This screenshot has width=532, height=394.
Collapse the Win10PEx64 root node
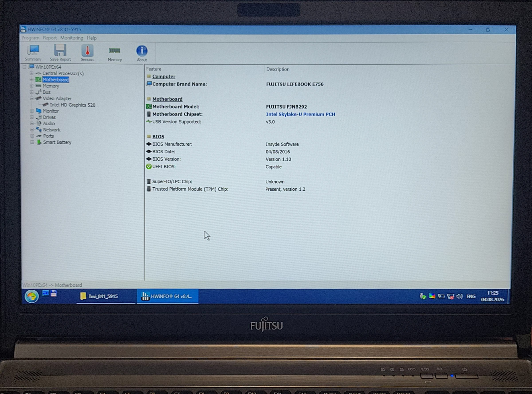coord(24,67)
